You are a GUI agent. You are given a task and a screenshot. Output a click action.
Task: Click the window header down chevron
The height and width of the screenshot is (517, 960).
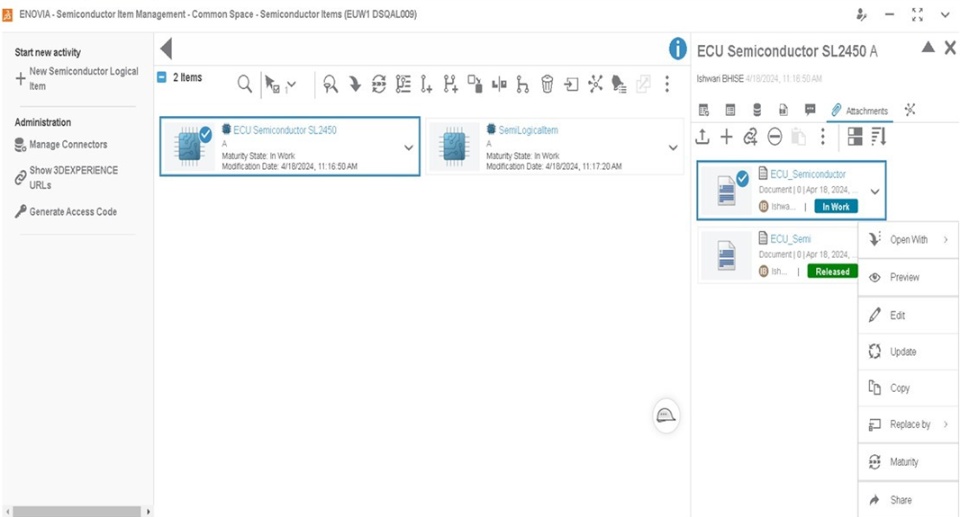[945, 15]
